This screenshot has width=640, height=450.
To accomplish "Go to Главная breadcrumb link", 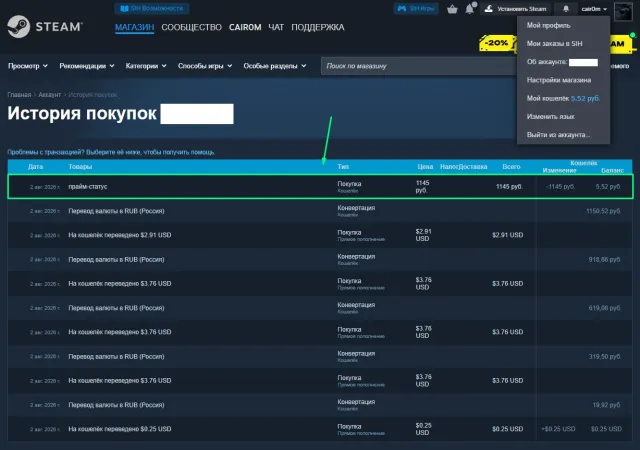I will pyautogui.click(x=19, y=95).
